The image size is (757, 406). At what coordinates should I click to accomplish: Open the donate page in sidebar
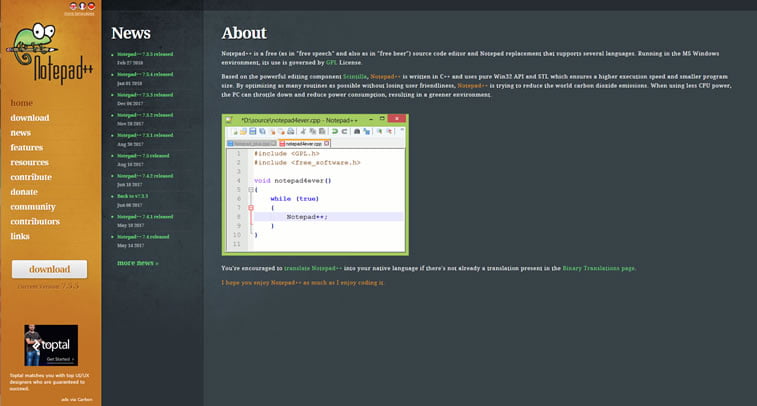click(24, 192)
